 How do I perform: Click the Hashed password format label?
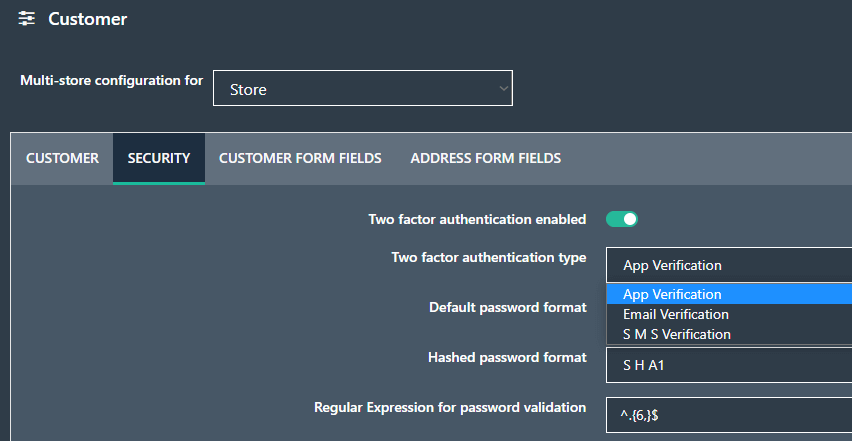[507, 357]
